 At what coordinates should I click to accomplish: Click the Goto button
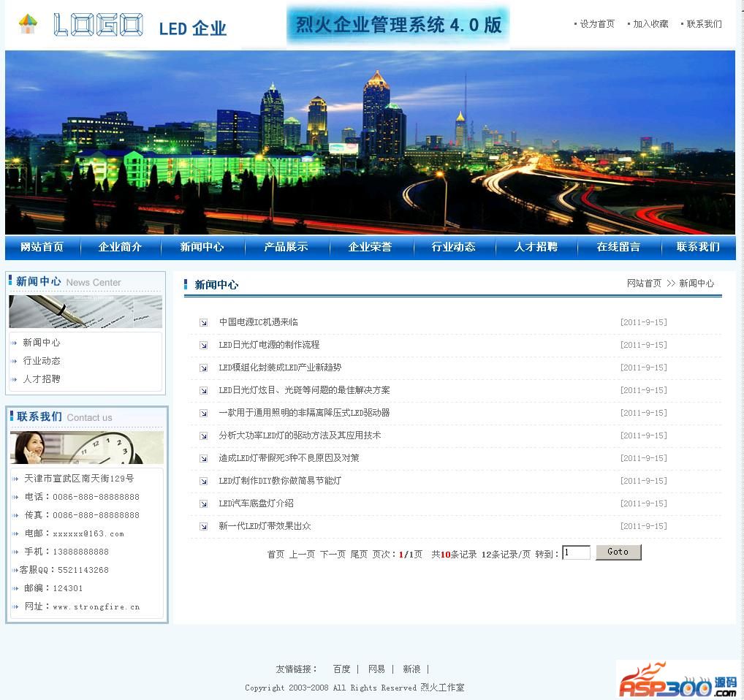coord(618,552)
